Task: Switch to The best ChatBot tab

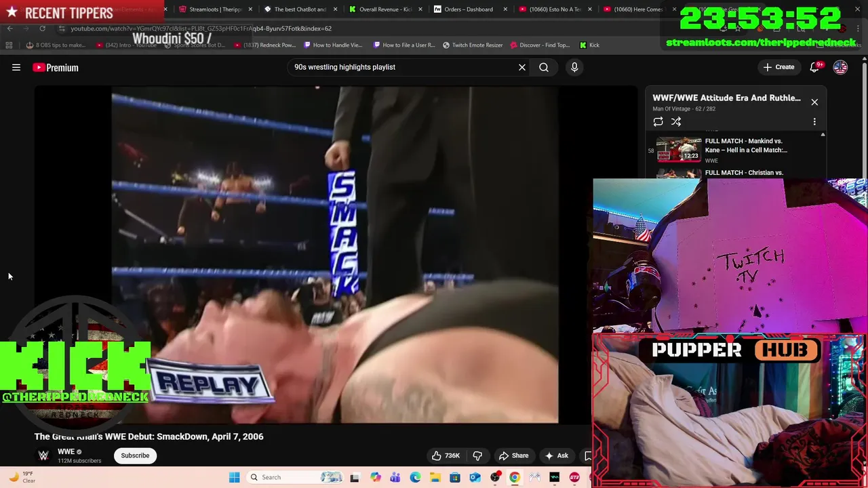Action: click(300, 9)
